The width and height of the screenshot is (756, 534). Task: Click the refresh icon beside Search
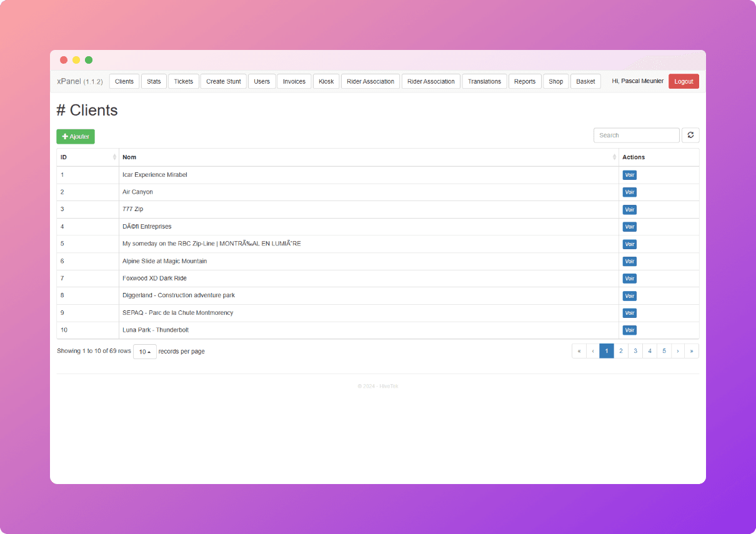(690, 135)
